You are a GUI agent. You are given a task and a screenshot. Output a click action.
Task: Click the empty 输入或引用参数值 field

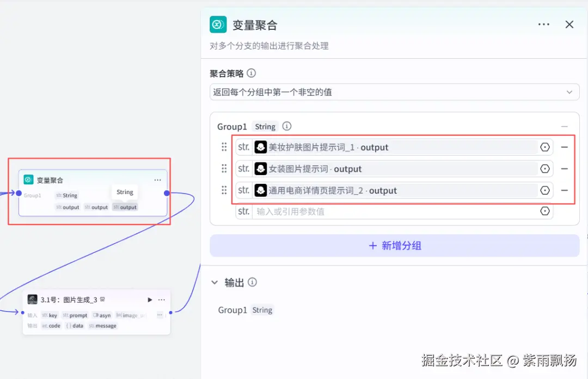point(395,211)
